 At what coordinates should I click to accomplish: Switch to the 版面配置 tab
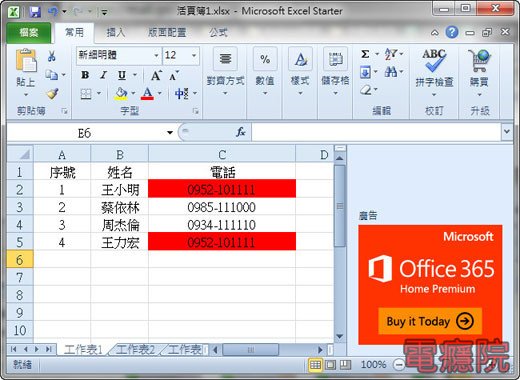(167, 33)
